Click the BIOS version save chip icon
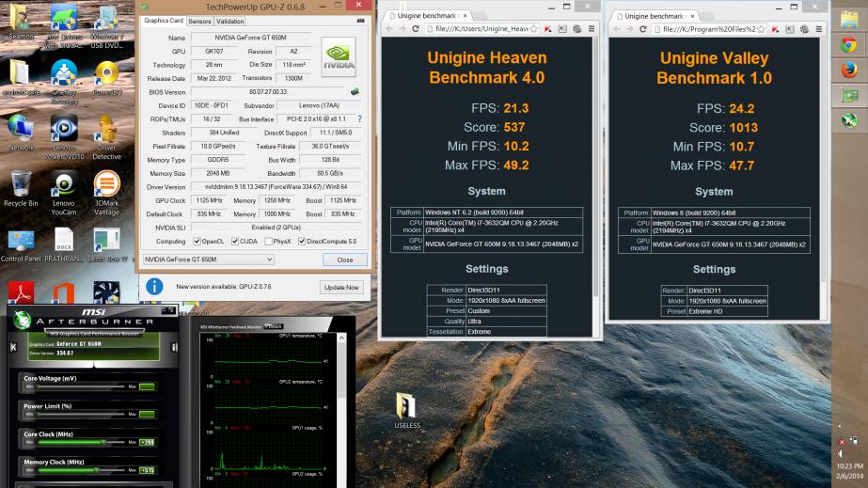868x488 pixels. tap(355, 92)
